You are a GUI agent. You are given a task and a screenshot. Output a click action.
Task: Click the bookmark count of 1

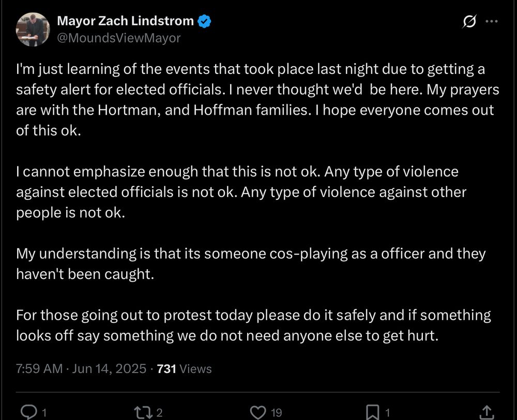pyautogui.click(x=388, y=413)
